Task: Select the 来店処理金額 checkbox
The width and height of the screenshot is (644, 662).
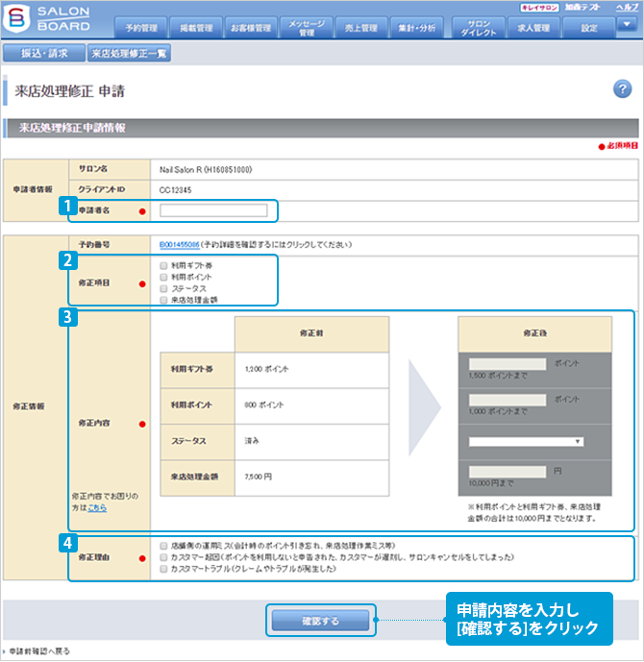Action: tap(164, 300)
